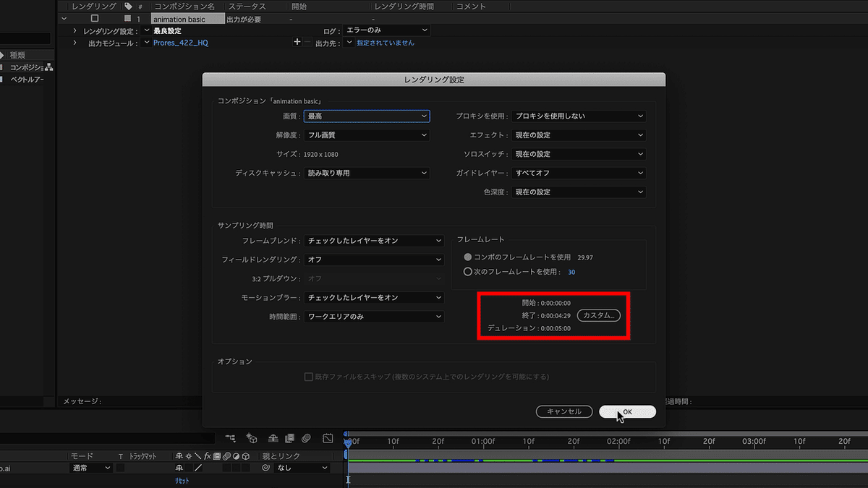
Task: Select the animation basic composition name cell
Action: [x=188, y=19]
